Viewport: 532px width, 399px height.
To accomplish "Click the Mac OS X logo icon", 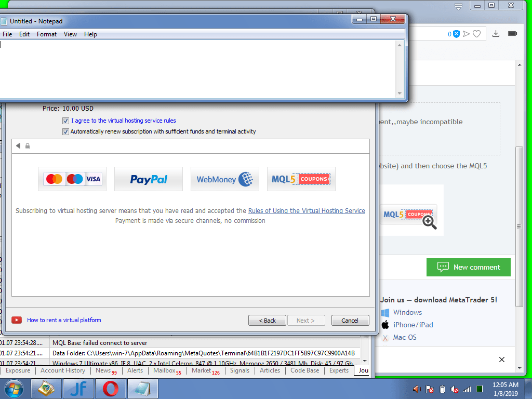I will click(385, 338).
